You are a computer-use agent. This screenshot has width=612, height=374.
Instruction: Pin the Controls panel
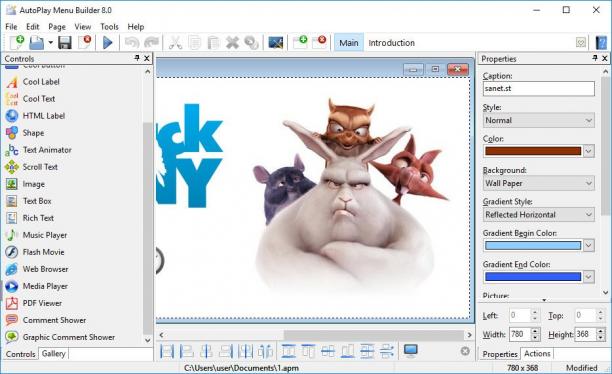(137, 58)
